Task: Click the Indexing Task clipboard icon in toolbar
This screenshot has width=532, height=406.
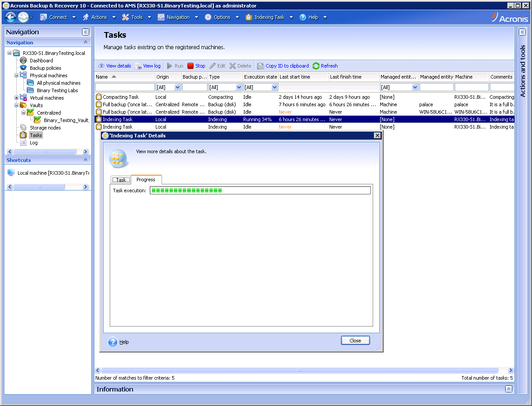Action: point(249,17)
